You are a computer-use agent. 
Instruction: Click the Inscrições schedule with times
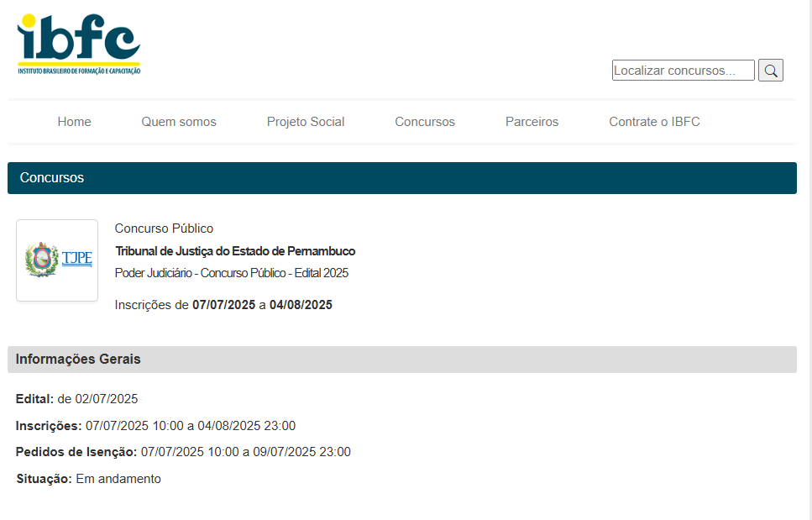(155, 426)
